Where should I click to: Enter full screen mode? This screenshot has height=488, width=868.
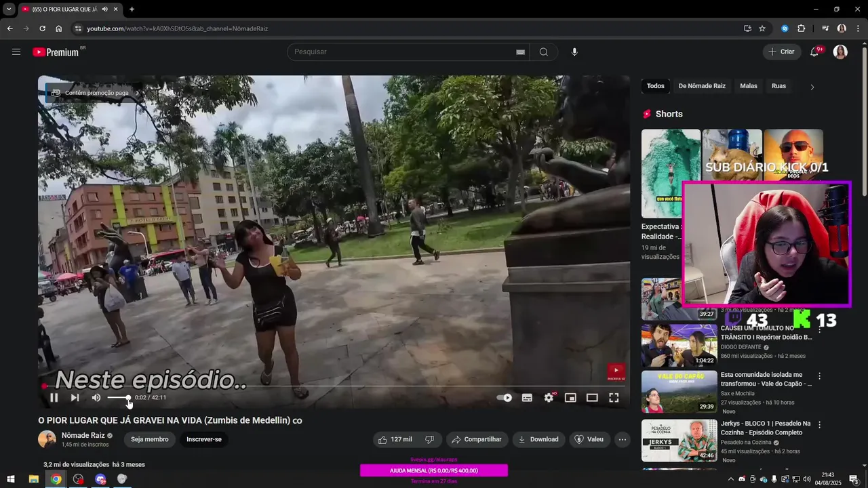click(614, 398)
